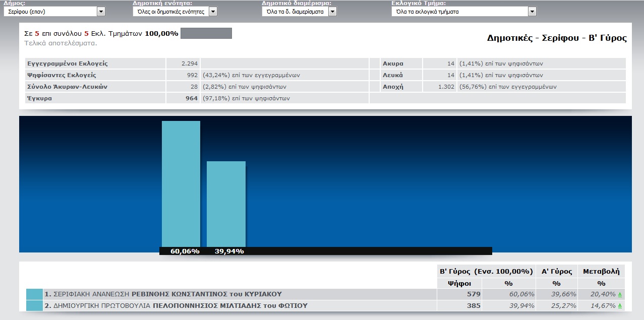Screen dimensions: 644x320
Task: Click the grey 100,00% progress bar
Action: pyautogui.click(x=206, y=34)
